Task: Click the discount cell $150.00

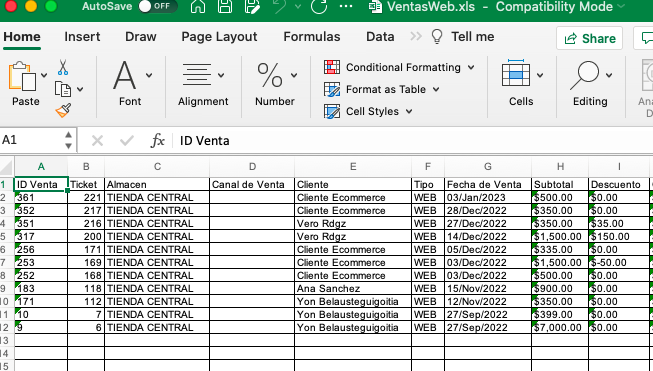Action: coord(619,237)
